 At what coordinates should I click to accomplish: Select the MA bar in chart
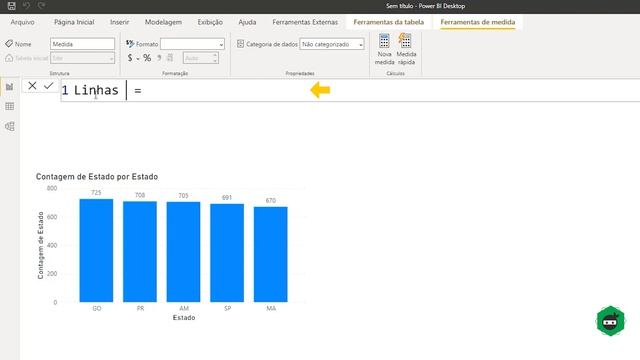tap(271, 255)
